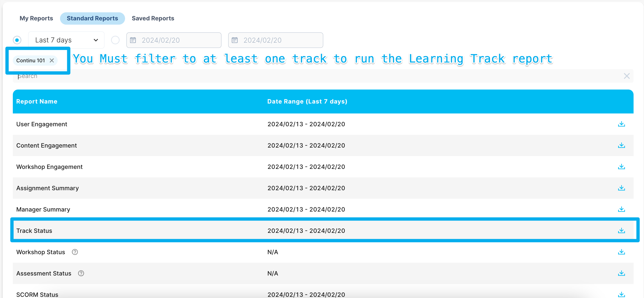Open the start date calendar picker
The image size is (644, 298).
coord(133,40)
